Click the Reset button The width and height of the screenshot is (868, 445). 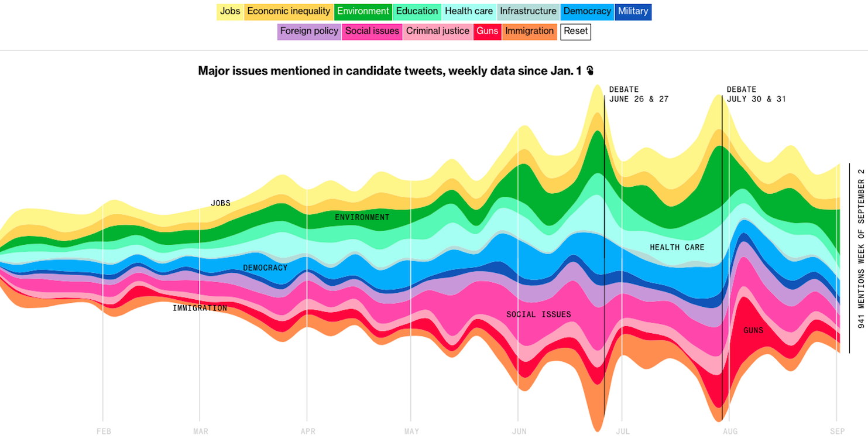tap(575, 32)
